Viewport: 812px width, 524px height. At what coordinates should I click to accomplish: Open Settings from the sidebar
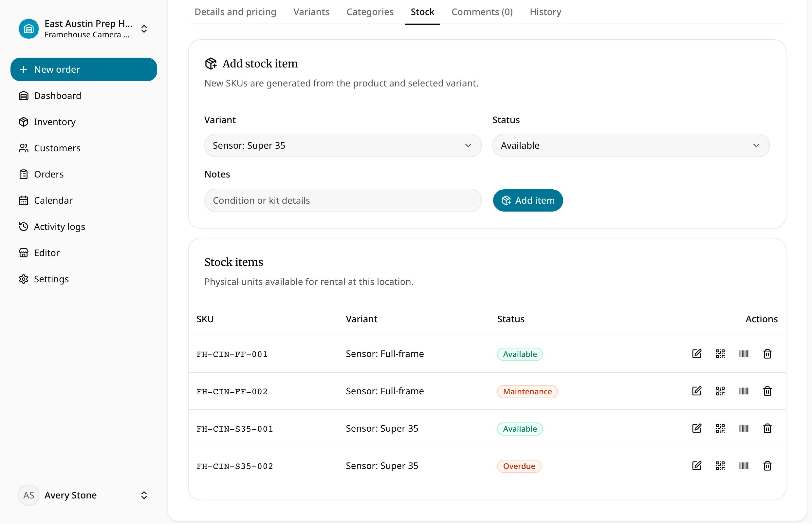point(84,279)
